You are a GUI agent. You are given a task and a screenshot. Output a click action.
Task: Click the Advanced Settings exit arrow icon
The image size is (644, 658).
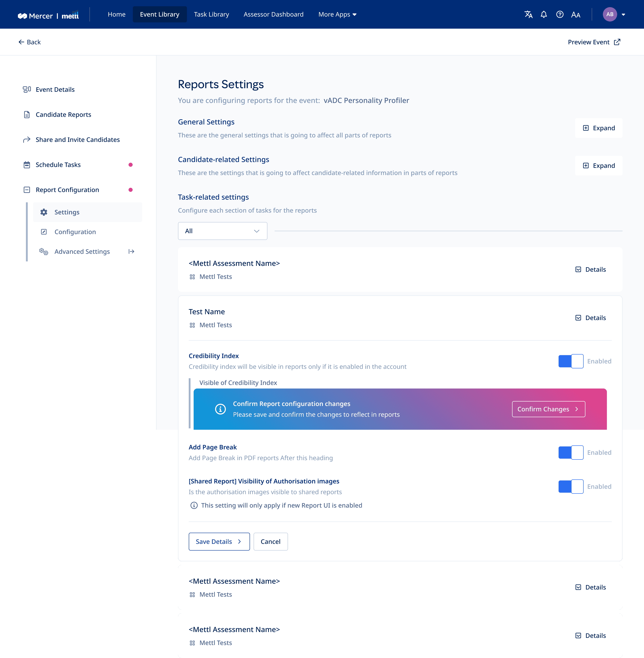131,252
